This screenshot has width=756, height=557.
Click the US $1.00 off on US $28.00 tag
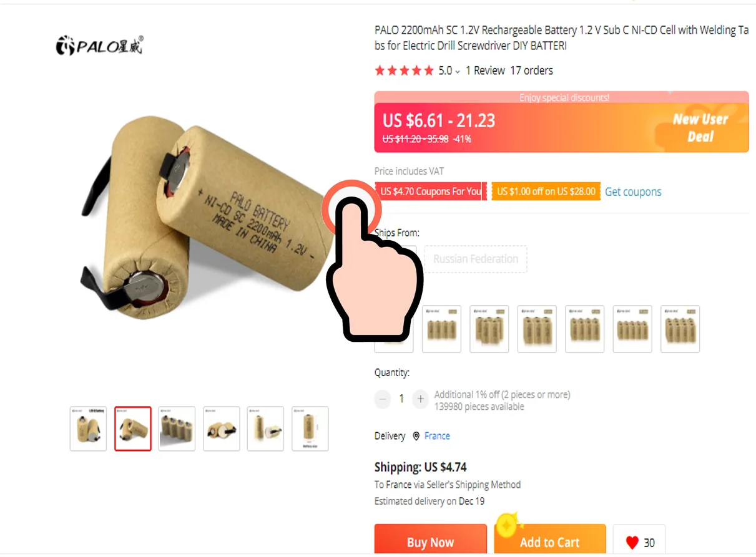click(546, 191)
